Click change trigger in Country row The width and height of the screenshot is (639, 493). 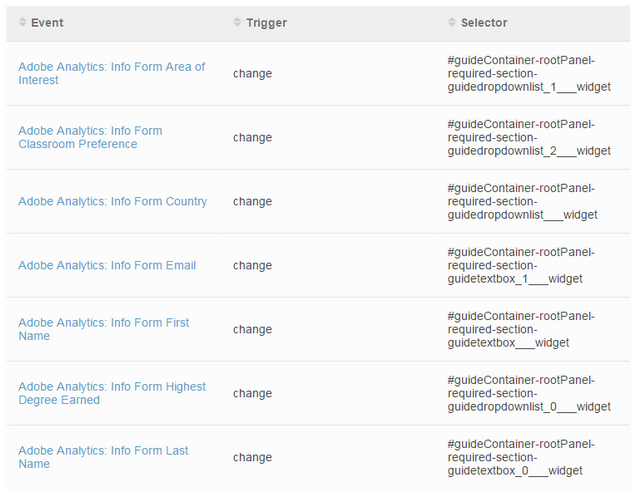pos(252,202)
